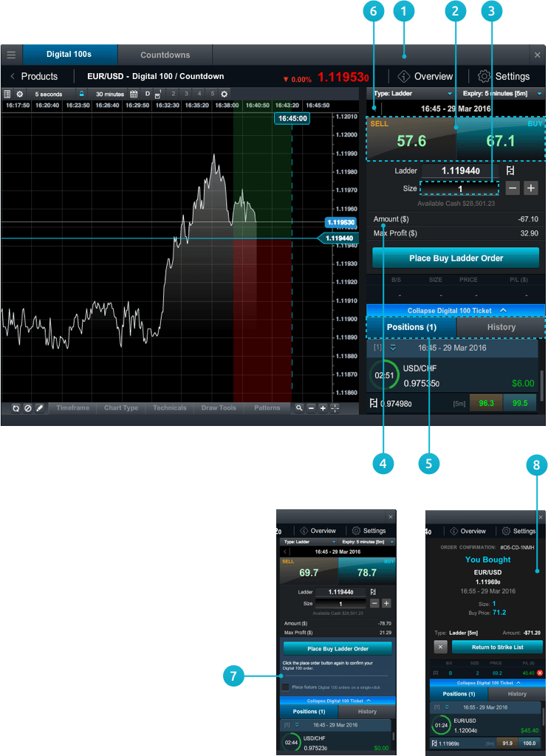Click the chart refresh icon in bottom toolbar
Viewport: 548px width, 756px height.
(16, 408)
